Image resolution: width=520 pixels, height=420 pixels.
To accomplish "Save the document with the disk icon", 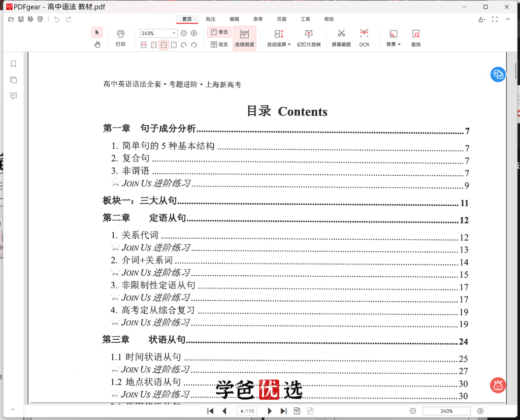I will coord(20,19).
